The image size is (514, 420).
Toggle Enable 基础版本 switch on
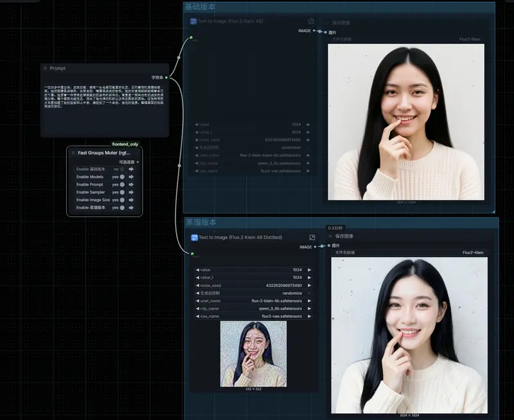click(x=122, y=169)
